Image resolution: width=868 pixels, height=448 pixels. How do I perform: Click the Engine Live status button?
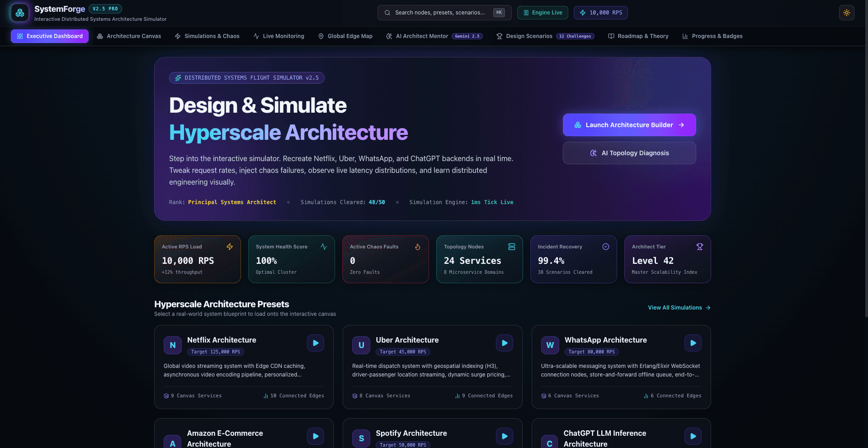542,13
